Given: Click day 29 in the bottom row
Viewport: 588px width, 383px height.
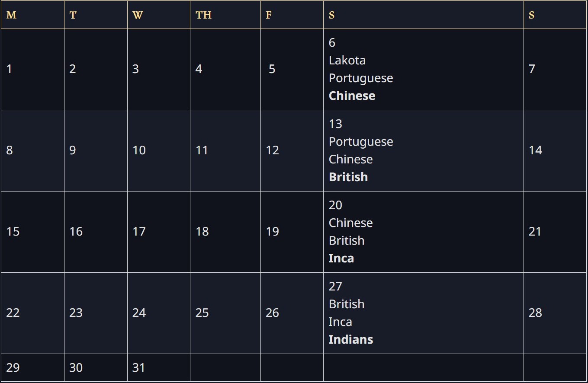Looking at the screenshot, I should pos(13,368).
